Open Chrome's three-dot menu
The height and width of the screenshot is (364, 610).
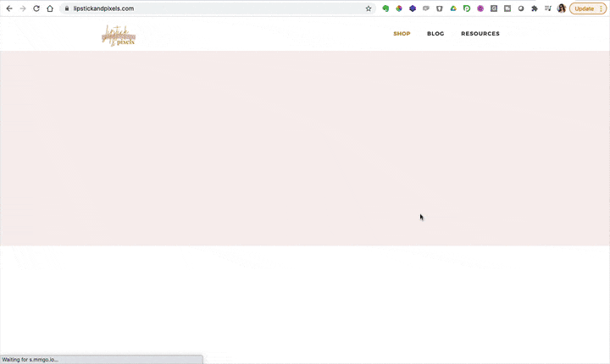601,8
